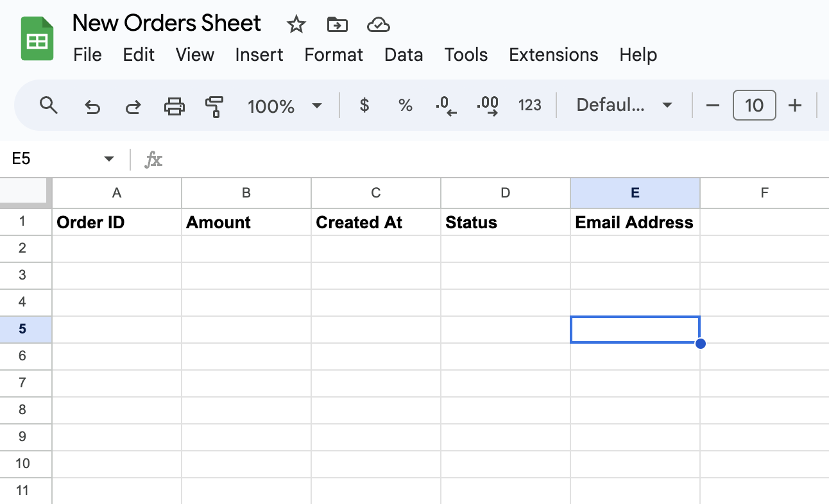Select row 1 header
The width and height of the screenshot is (829, 504).
point(26,222)
